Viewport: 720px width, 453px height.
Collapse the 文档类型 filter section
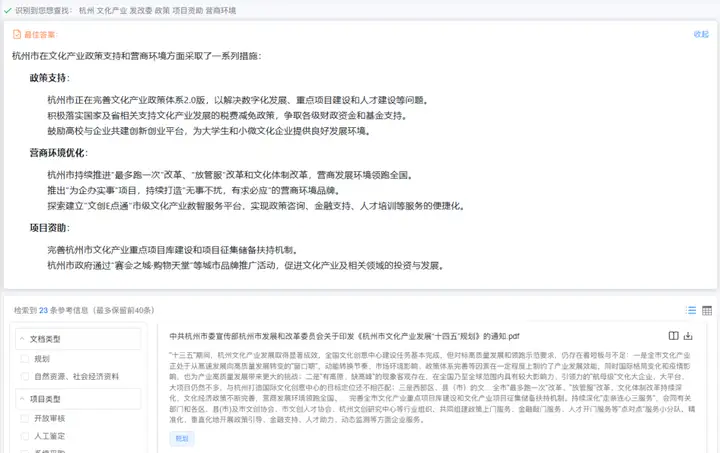22,339
